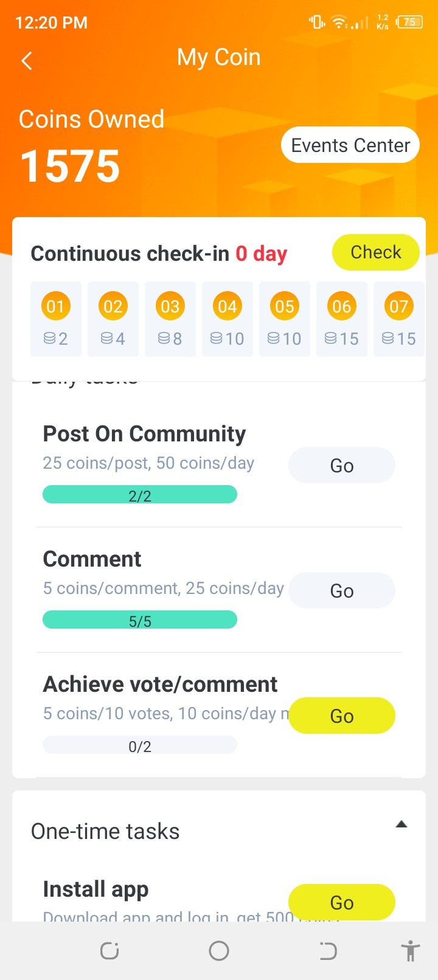438x980 pixels.
Task: Tap the 1575 coins owned balance
Action: [70, 166]
